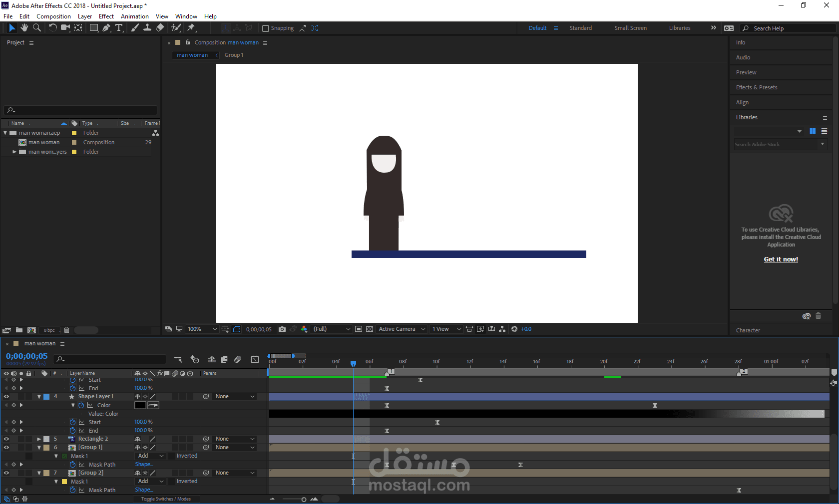Expand the Rectangle 2 layer
Screen dimensions: 839x504
tap(39, 439)
